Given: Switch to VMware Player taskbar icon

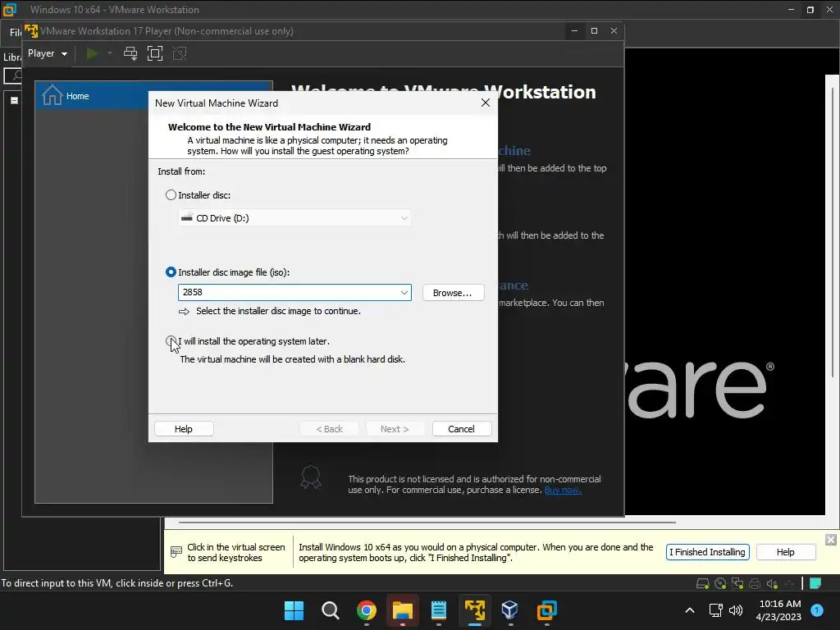Looking at the screenshot, I should click(475, 610).
